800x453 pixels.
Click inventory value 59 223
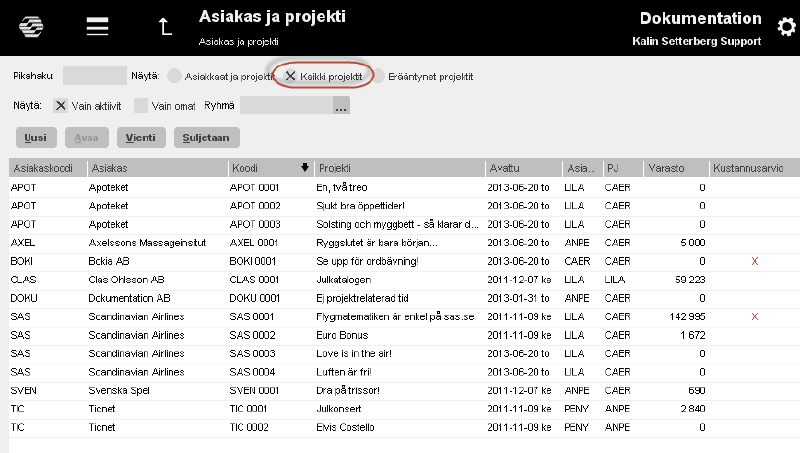pyautogui.click(x=690, y=280)
